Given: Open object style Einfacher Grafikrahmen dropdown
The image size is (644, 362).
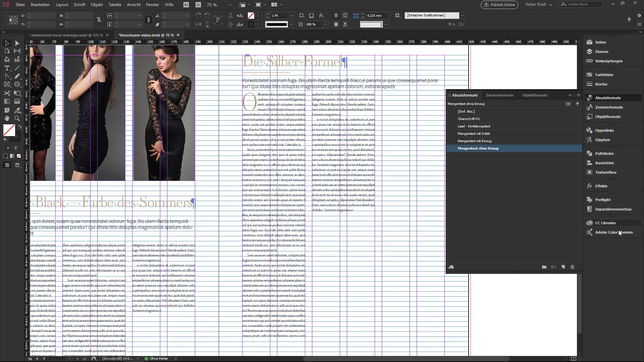Looking at the screenshot, I should point(462,15).
